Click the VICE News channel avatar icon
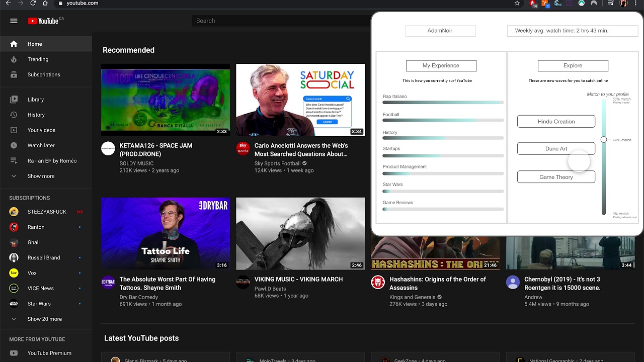 tap(14, 289)
